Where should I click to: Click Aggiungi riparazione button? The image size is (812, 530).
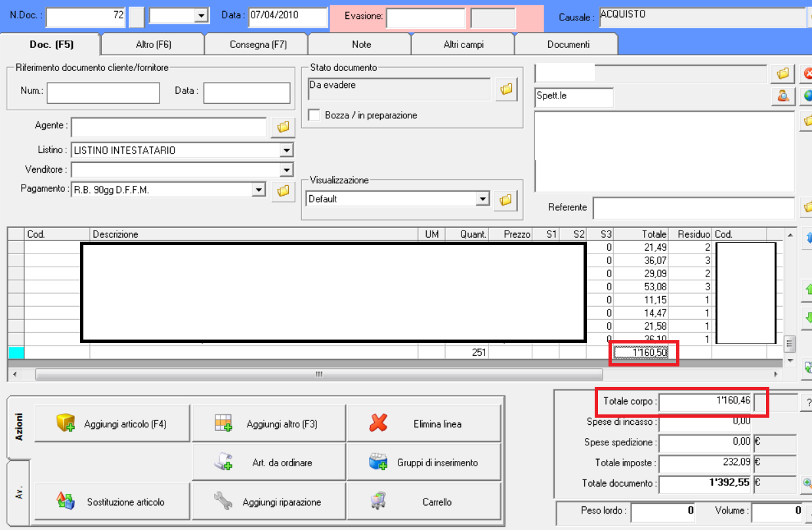click(x=268, y=501)
